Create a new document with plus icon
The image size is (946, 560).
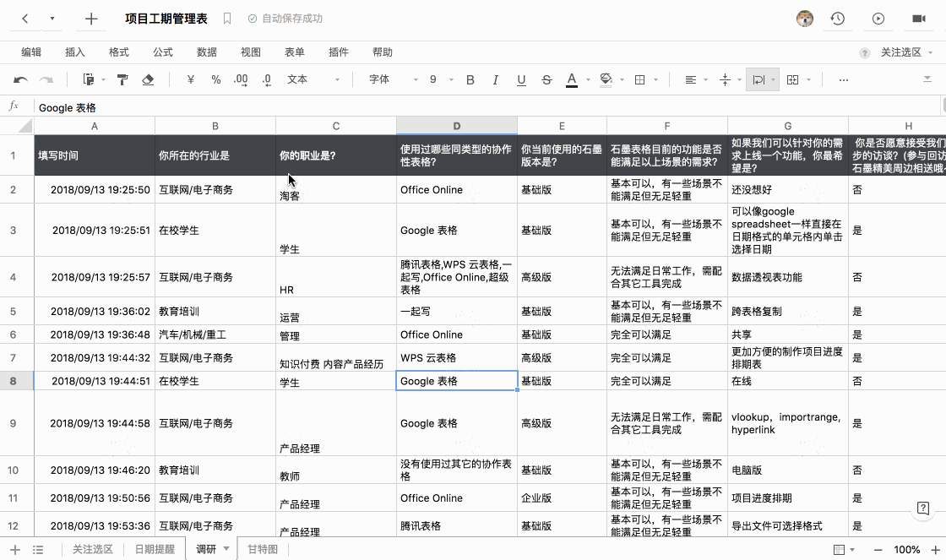click(91, 19)
